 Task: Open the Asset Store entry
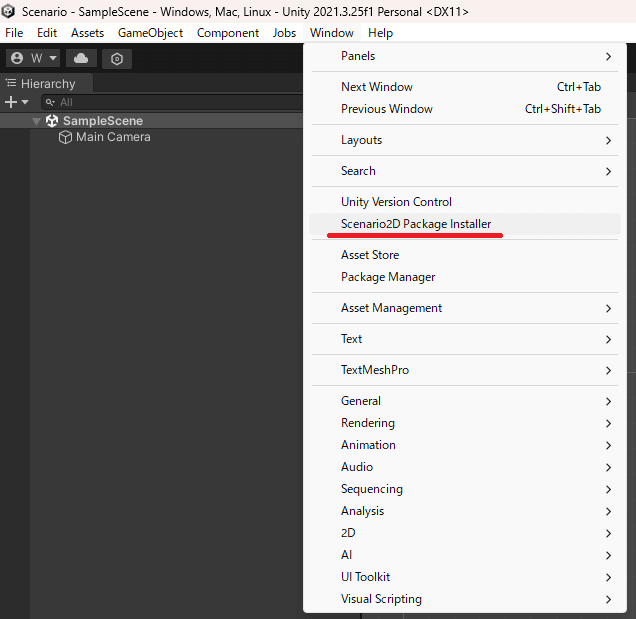(465, 255)
